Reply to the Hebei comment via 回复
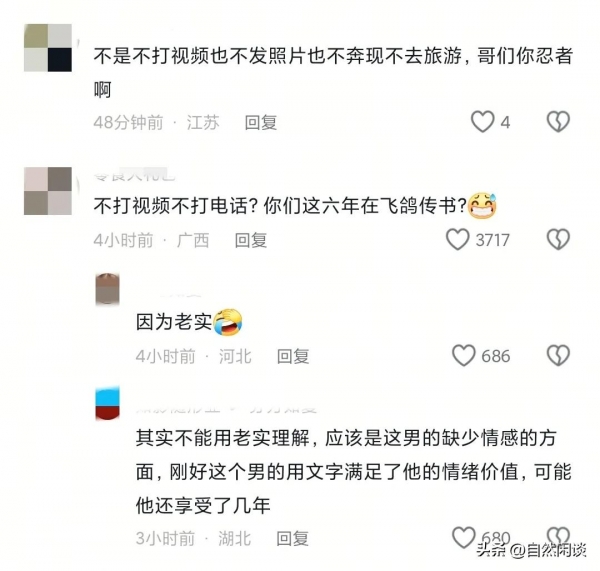Screen dimensions: 600x571 coord(293,356)
